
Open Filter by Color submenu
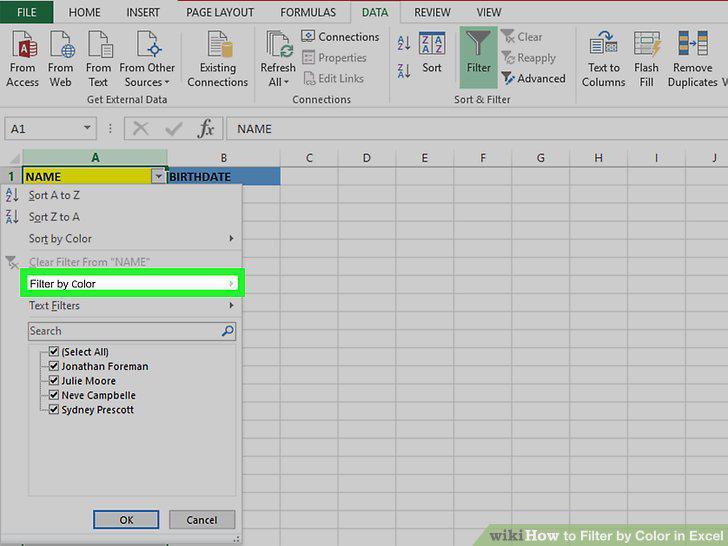130,284
